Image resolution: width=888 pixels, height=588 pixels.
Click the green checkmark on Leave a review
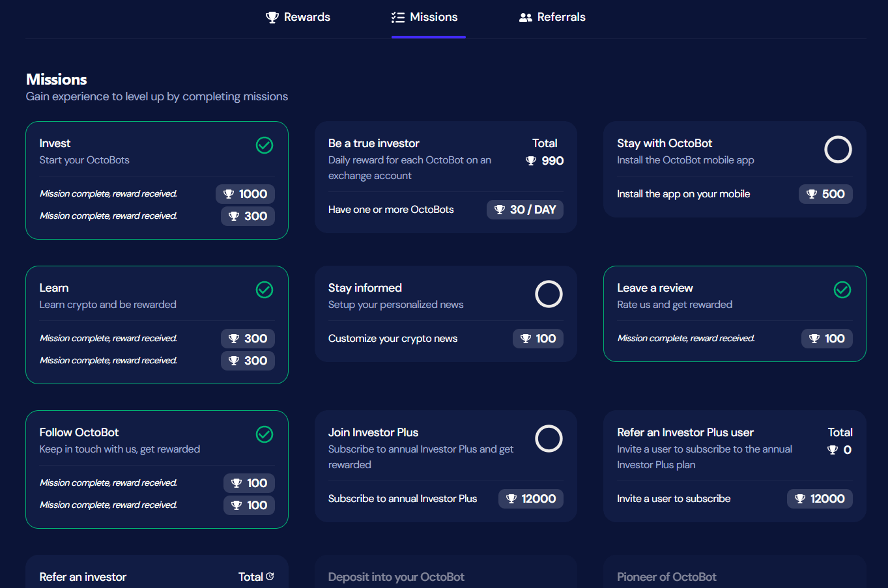pos(842,290)
